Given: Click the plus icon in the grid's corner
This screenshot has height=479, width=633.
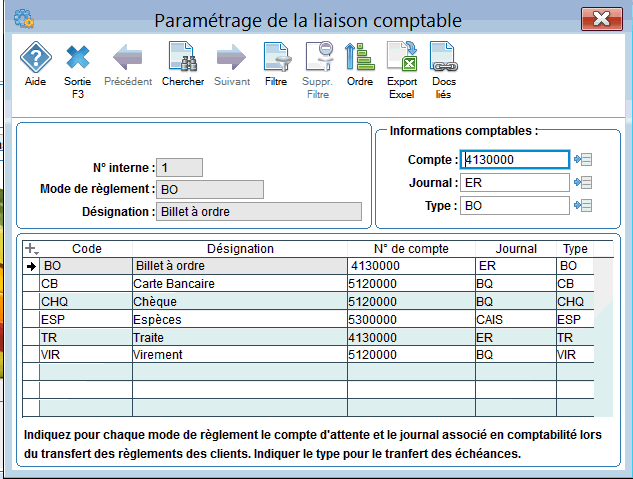Looking at the screenshot, I should (30, 249).
